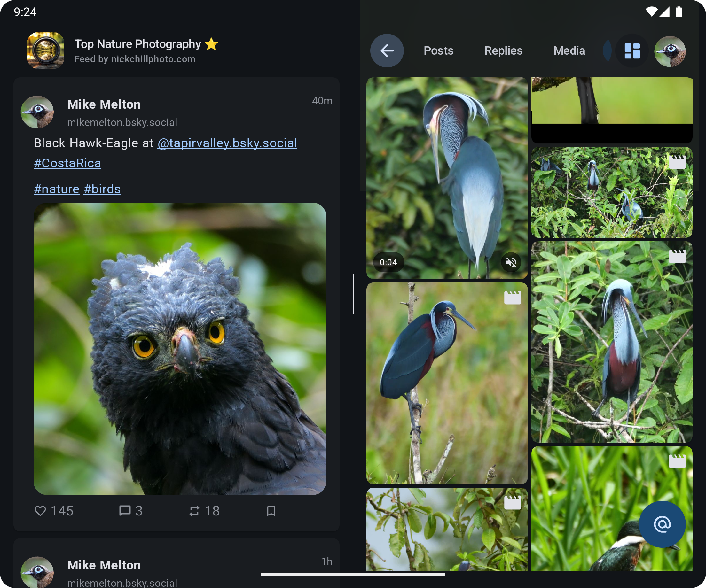Switch to grid layout view icon
This screenshot has width=706, height=588.
click(632, 51)
